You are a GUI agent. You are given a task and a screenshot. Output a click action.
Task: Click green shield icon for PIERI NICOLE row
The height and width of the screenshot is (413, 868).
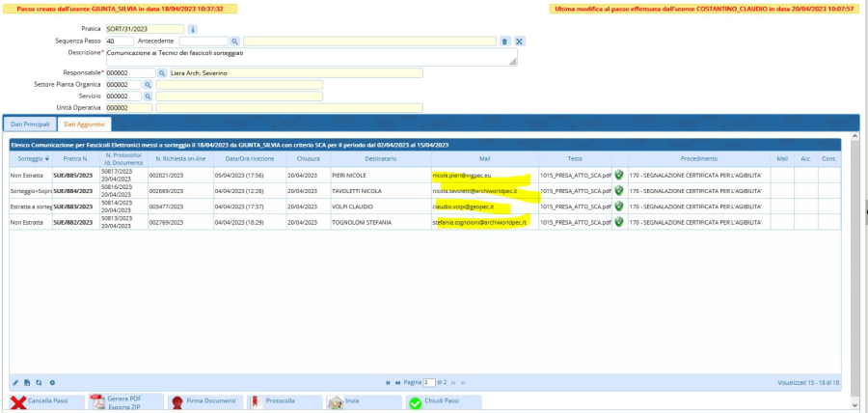619,176
